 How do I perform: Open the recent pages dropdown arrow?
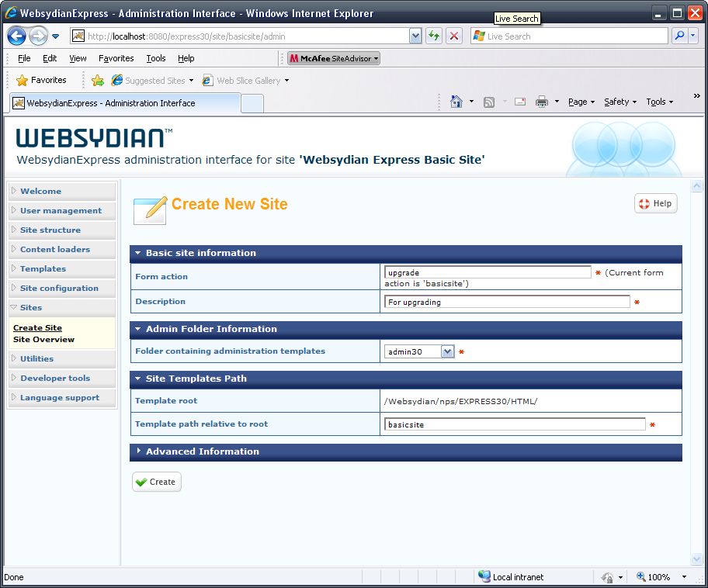[x=56, y=36]
